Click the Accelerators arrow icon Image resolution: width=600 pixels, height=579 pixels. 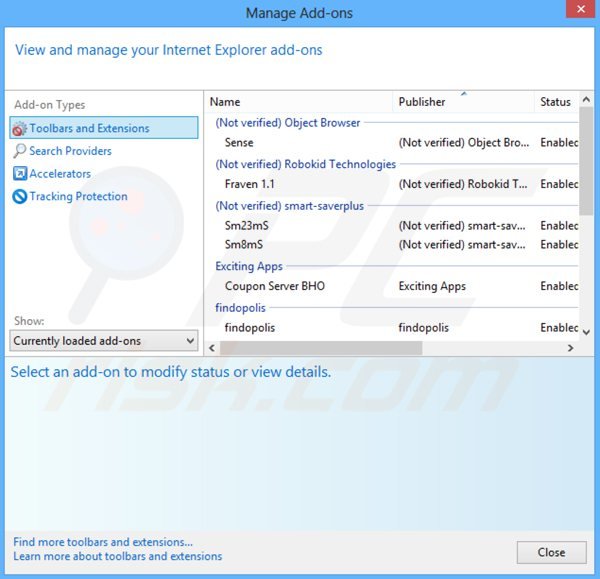point(19,174)
